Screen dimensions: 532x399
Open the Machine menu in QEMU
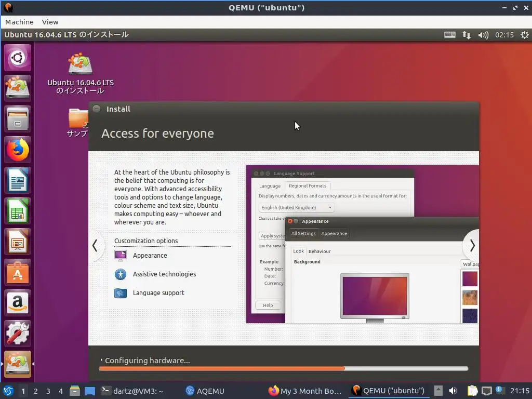[x=19, y=22]
